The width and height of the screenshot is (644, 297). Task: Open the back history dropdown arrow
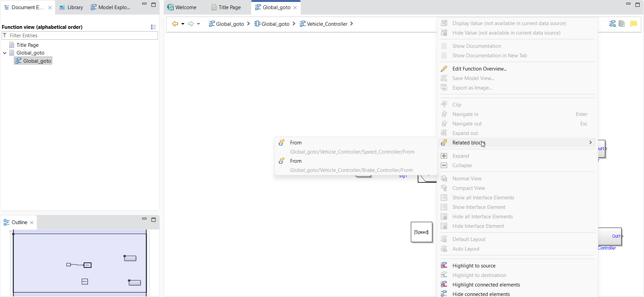(x=183, y=24)
